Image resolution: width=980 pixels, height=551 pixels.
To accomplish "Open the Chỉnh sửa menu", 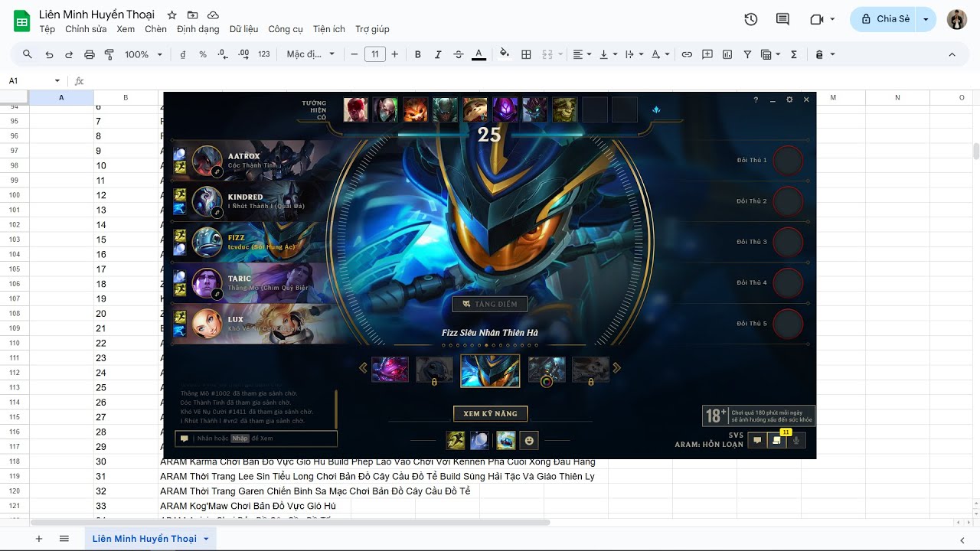I will coord(86,29).
